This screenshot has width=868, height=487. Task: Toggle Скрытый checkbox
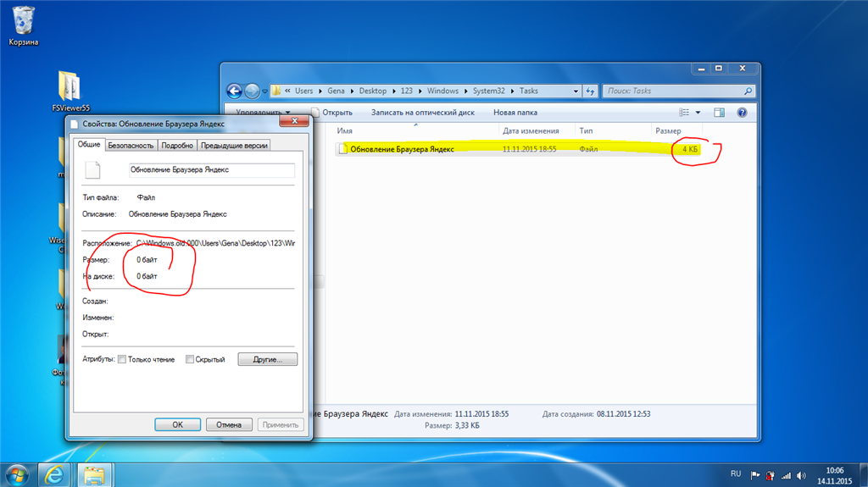tap(189, 359)
